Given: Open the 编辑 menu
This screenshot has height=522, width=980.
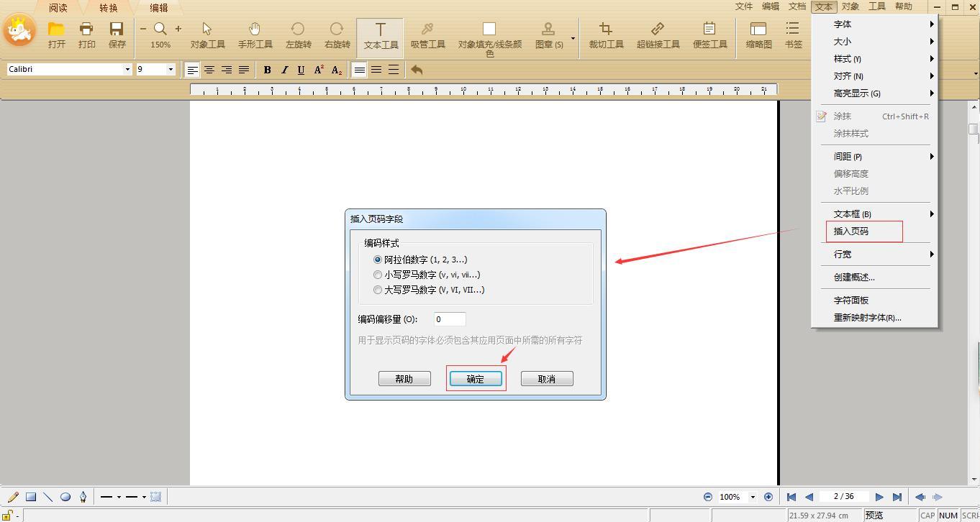Looking at the screenshot, I should (x=770, y=6).
